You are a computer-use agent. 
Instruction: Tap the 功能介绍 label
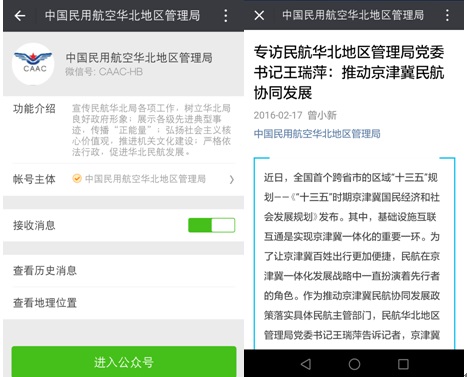click(34, 109)
